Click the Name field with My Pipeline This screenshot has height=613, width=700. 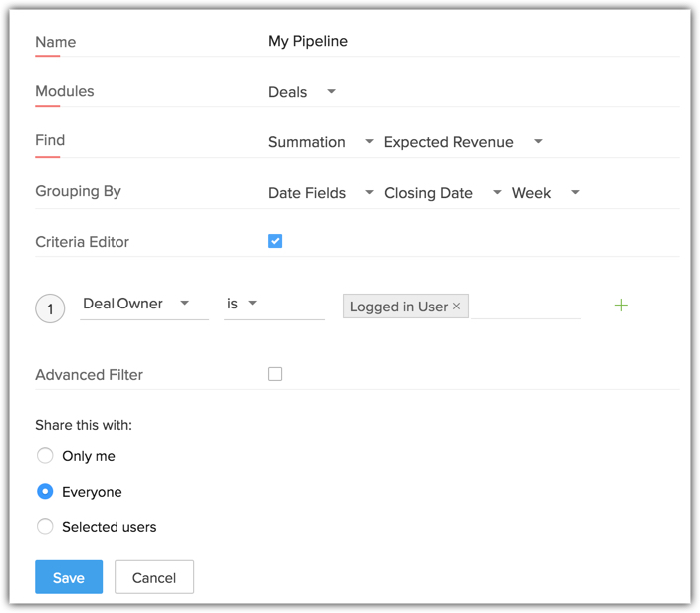pos(473,41)
